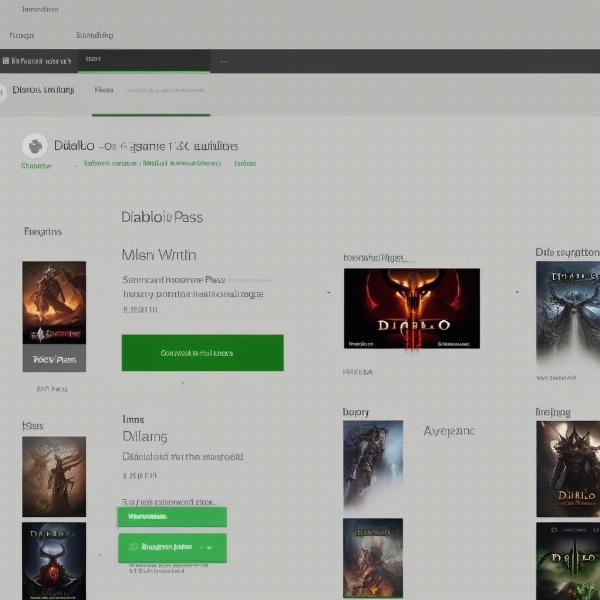600x600 pixels.
Task: Click the grey Pass label under the fiery demon cover
Action: click(54, 358)
